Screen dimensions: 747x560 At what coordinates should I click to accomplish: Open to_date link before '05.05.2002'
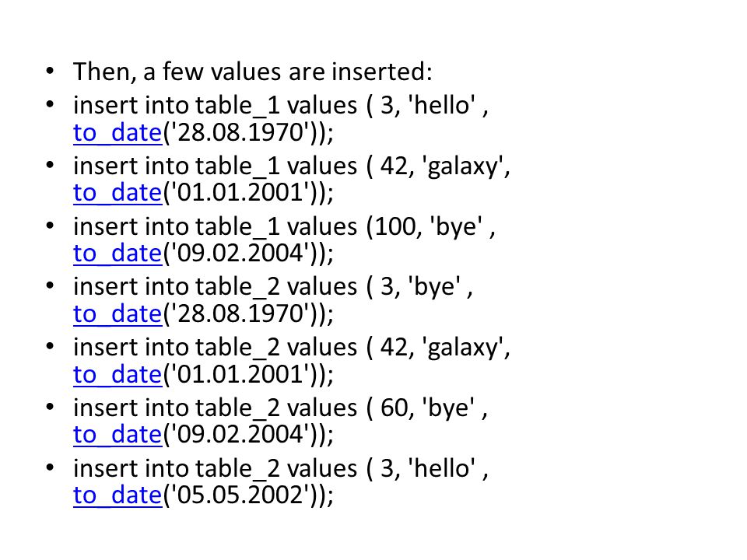click(x=117, y=495)
